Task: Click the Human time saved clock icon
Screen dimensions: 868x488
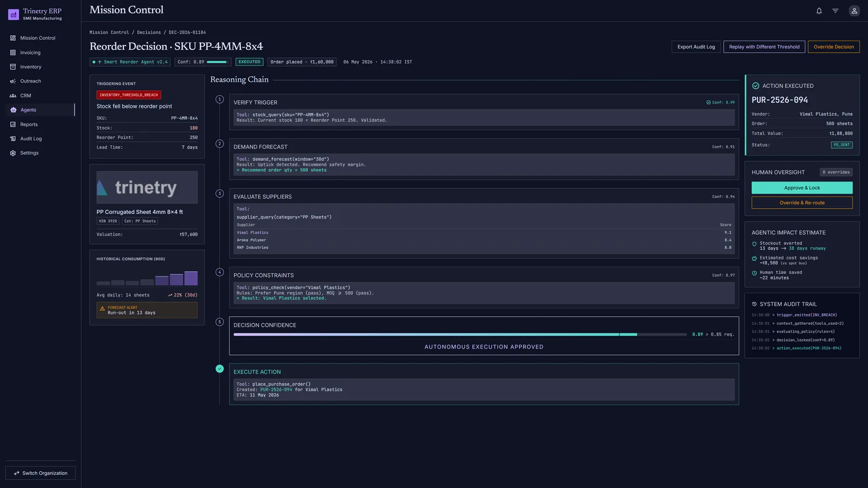Action: [754, 273]
